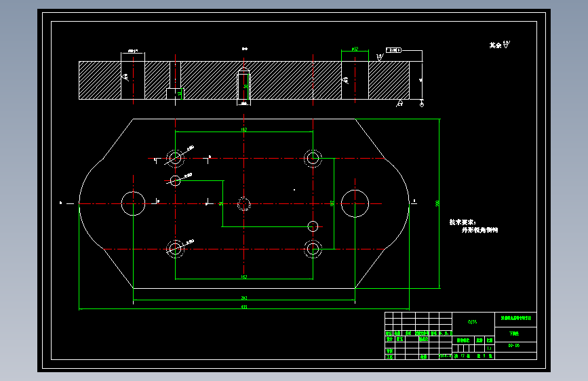Screen dimensions: 588x381
Task: Select the geometric tolerance frame in section view
Action: click(x=394, y=50)
